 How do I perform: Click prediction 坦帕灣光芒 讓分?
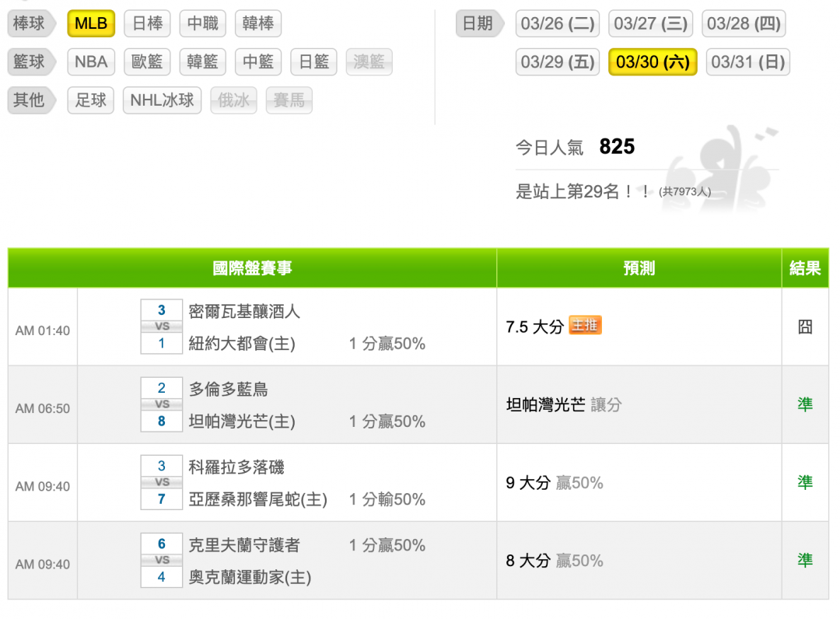564,405
